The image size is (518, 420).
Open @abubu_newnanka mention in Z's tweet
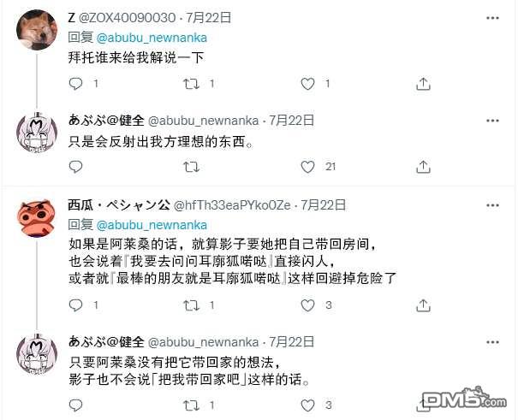pyautogui.click(x=152, y=38)
